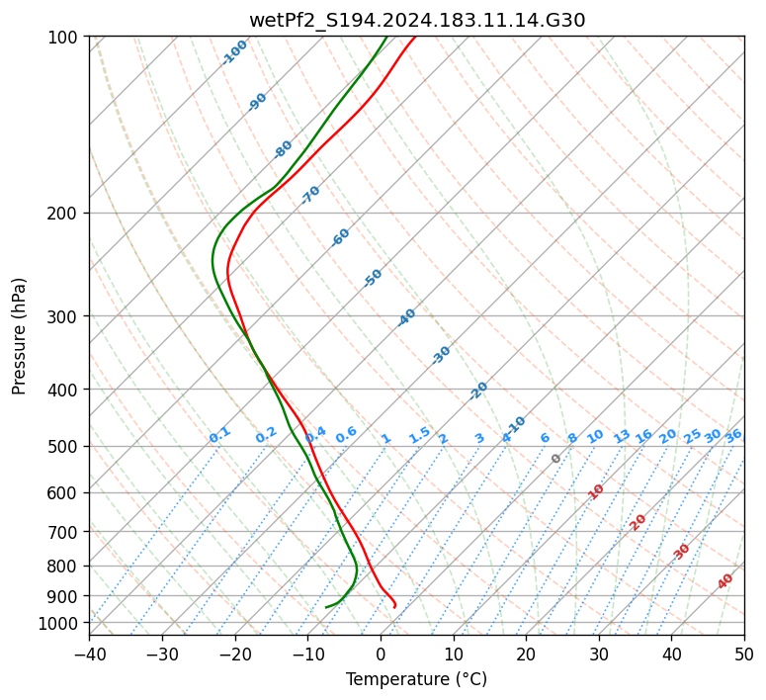Screen dimensions: 766x700
Task: Click the mixing ratio label 13
Action: pyautogui.click(x=622, y=436)
